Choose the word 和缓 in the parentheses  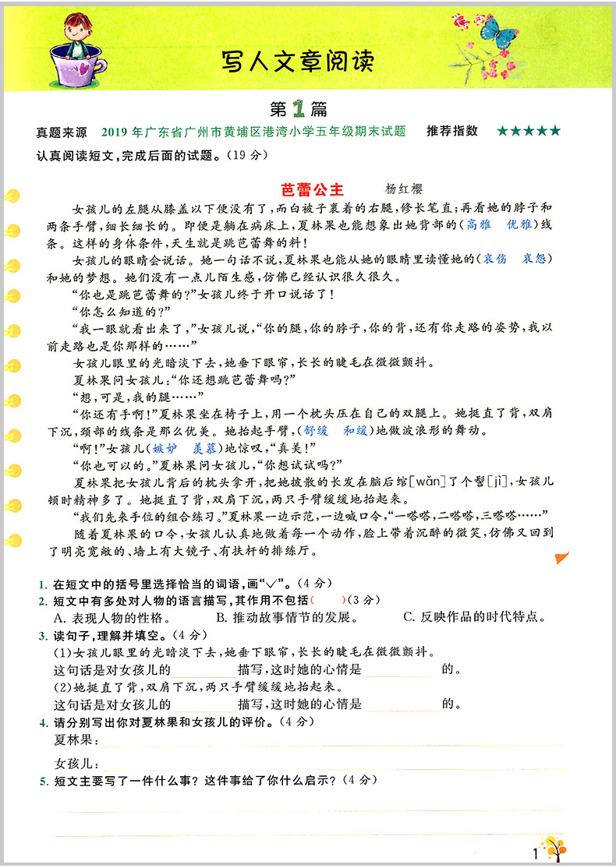pos(356,430)
